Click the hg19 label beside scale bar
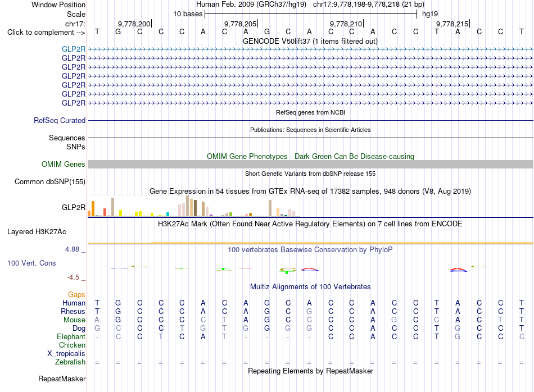Image resolution: width=534 pixels, height=392 pixels. point(430,14)
